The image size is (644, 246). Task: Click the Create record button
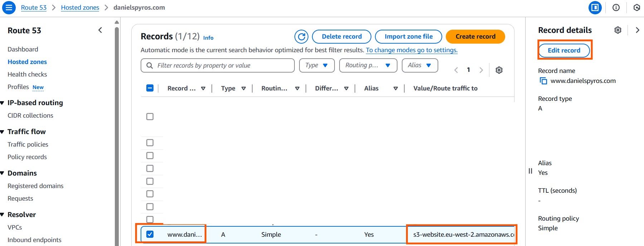(475, 36)
